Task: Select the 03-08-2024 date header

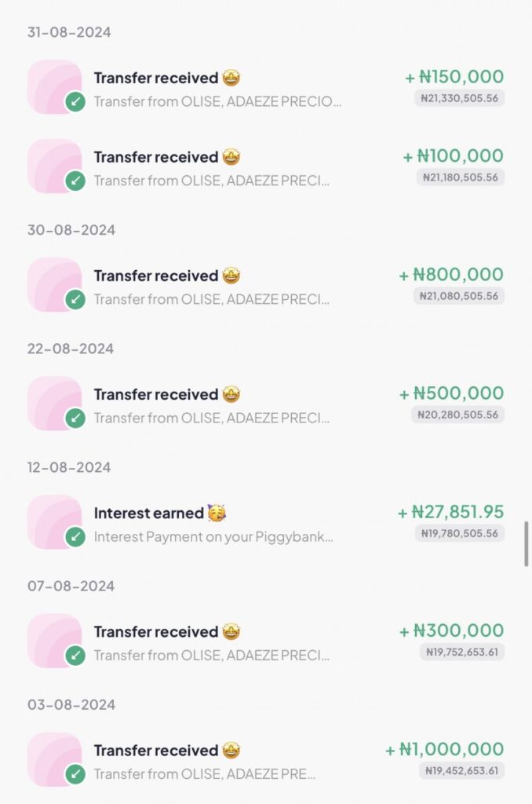Action: click(x=71, y=704)
